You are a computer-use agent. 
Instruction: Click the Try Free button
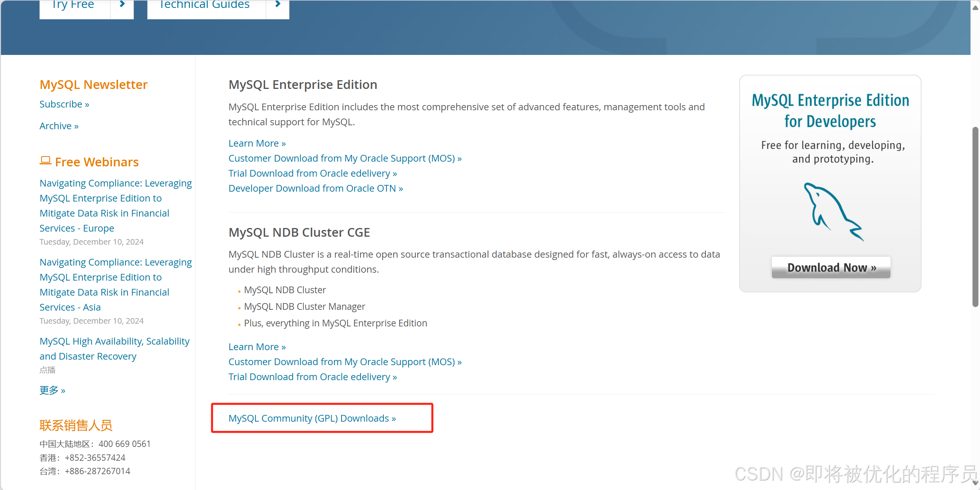click(73, 5)
